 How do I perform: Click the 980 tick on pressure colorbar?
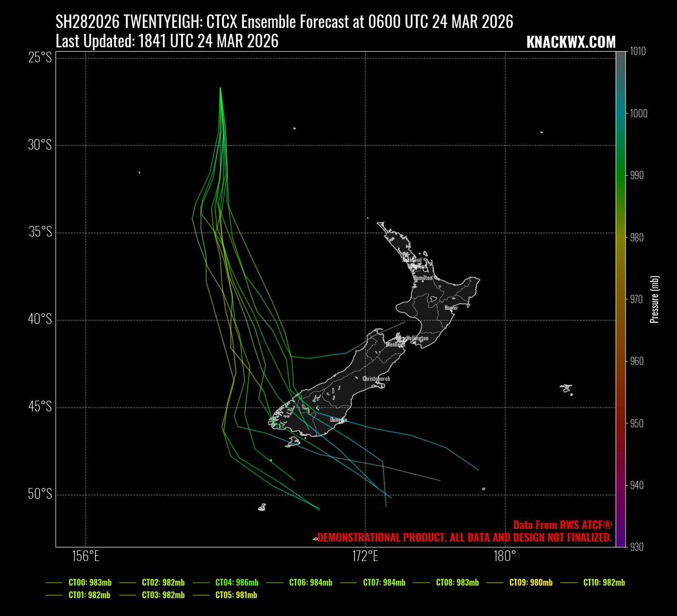pos(637,238)
